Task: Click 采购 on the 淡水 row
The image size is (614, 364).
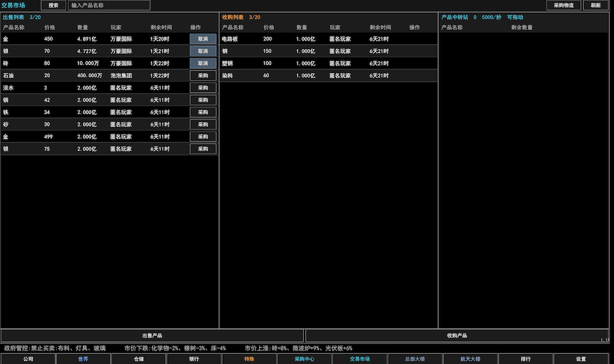Action: (x=203, y=88)
